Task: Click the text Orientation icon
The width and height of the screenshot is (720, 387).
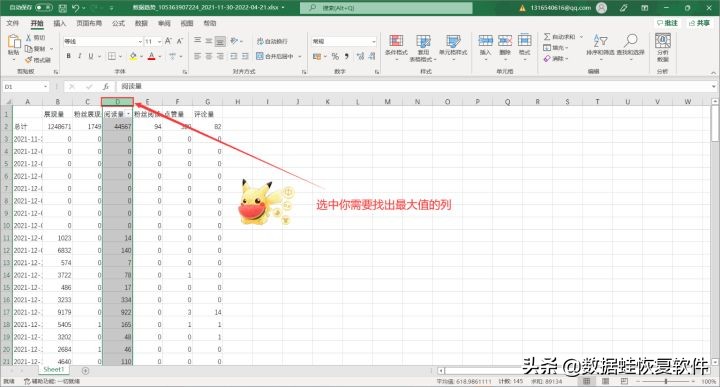Action: [234, 41]
